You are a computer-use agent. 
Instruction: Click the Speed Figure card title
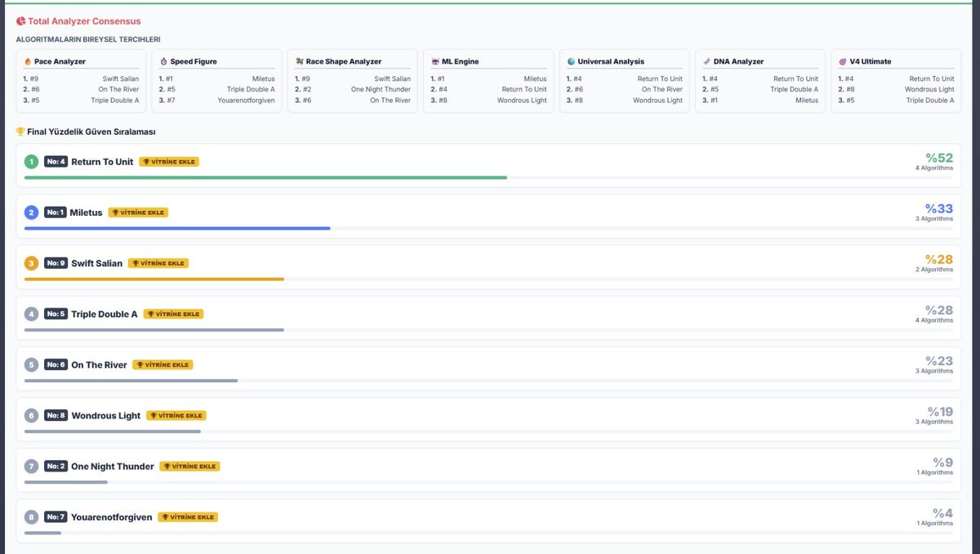[194, 61]
